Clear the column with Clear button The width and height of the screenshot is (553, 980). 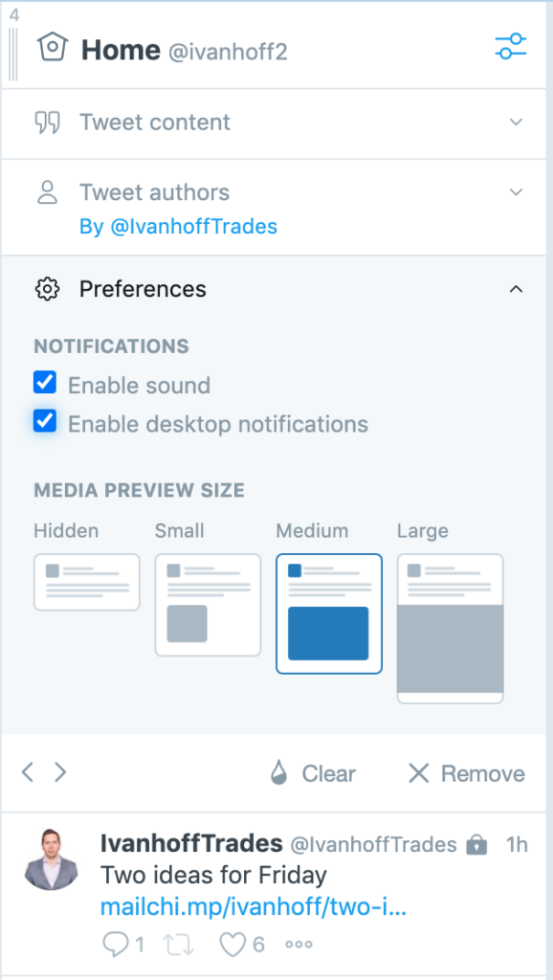point(313,773)
